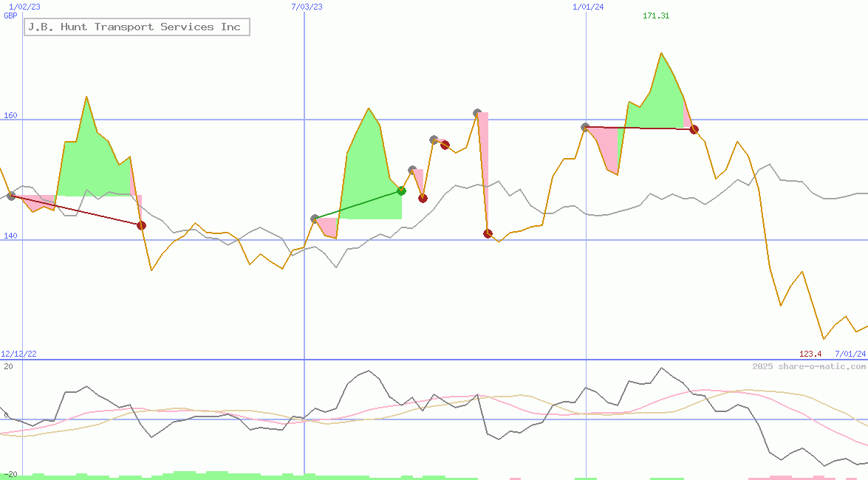Select the 1/01/24 date label
The width and height of the screenshot is (868, 480).
[x=588, y=7]
